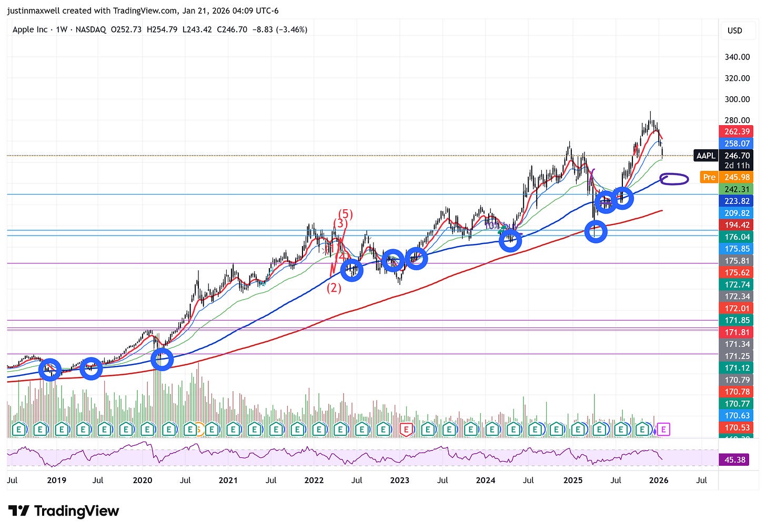Click the −8.83 (−3.46%) change value
Screen dimensions: 766x532
click(280, 29)
